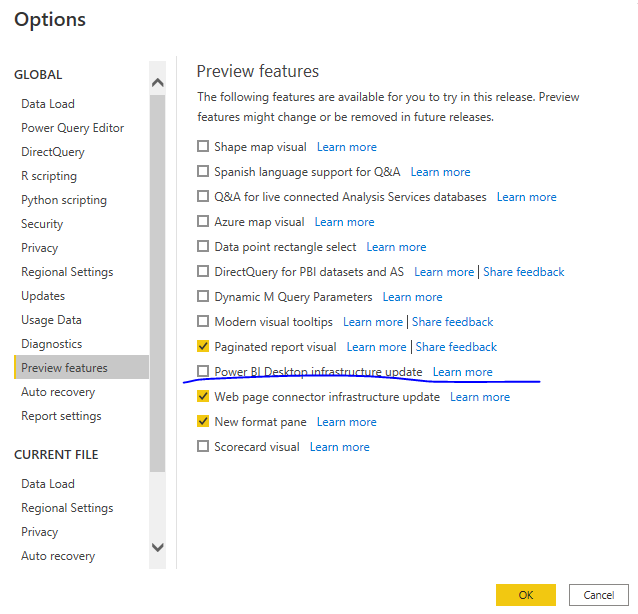Click the sidebar scrollbar thumb
The width and height of the screenshot is (638, 614).
coord(157,283)
